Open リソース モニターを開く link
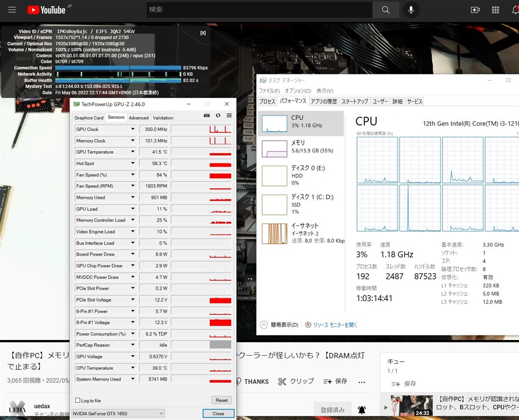Viewport: 519px width, 420px height. click(335, 325)
